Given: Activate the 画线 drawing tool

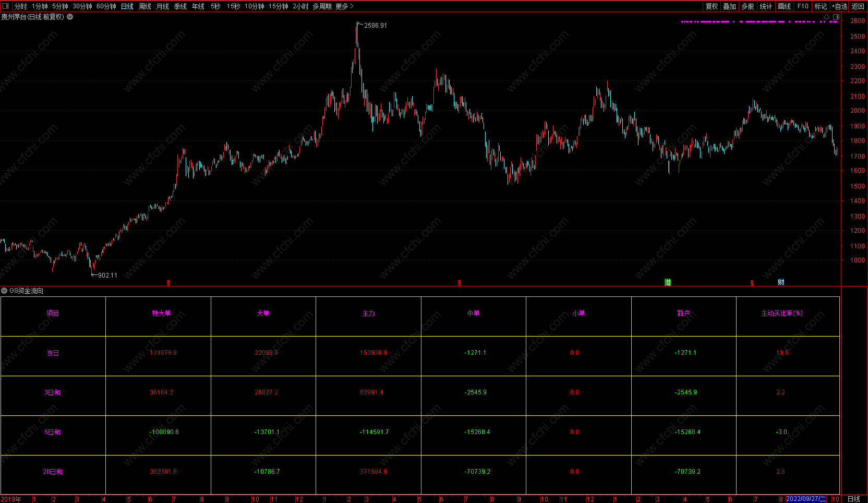Looking at the screenshot, I should tap(784, 6).
